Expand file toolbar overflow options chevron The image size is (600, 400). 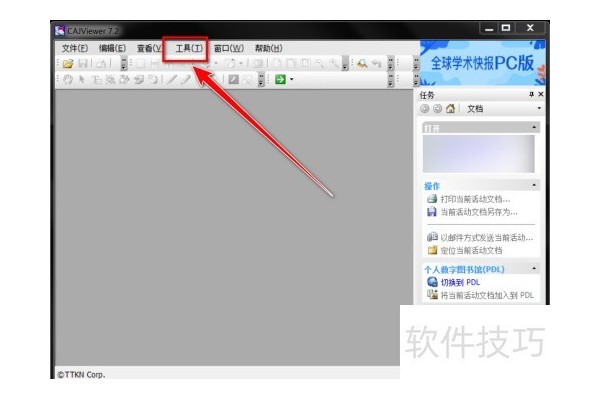124,64
